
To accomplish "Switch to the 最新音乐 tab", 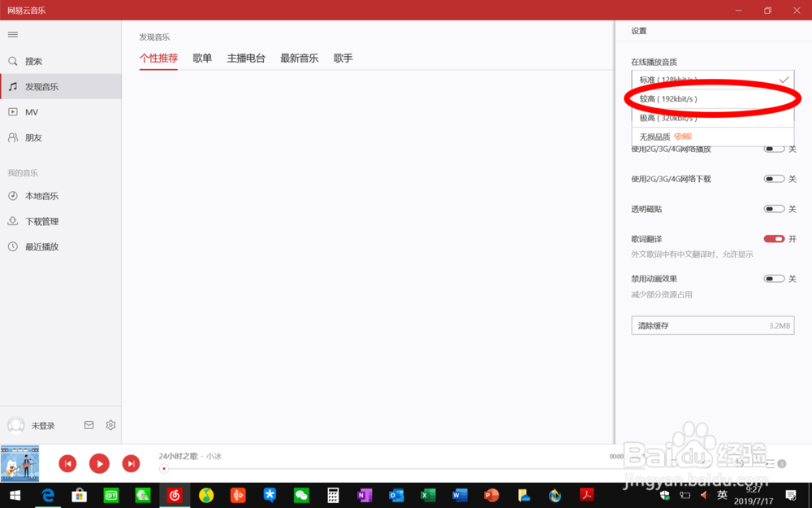I will coord(300,58).
